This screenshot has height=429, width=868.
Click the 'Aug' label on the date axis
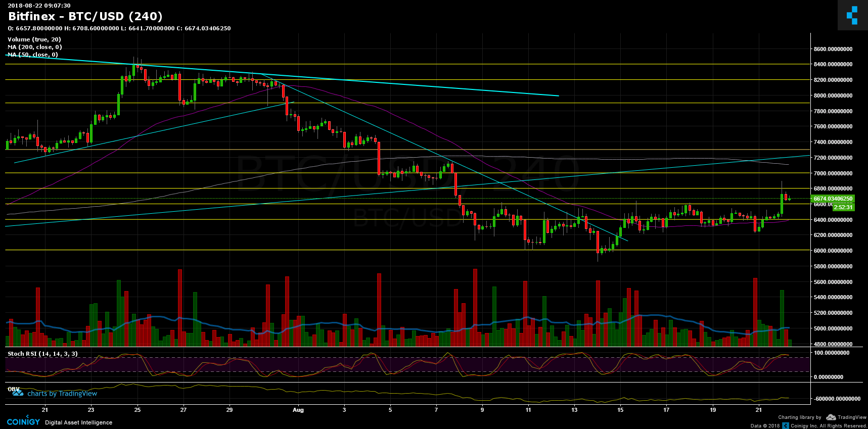298,410
